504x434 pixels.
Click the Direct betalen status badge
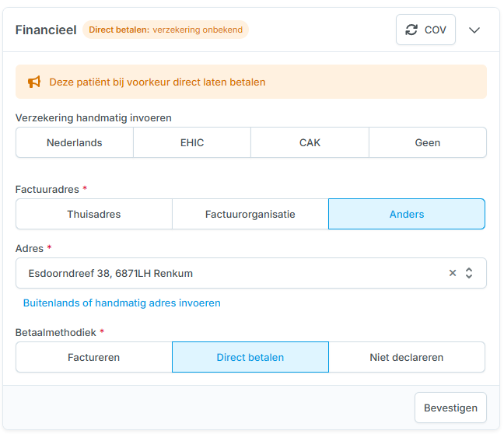coord(166,30)
